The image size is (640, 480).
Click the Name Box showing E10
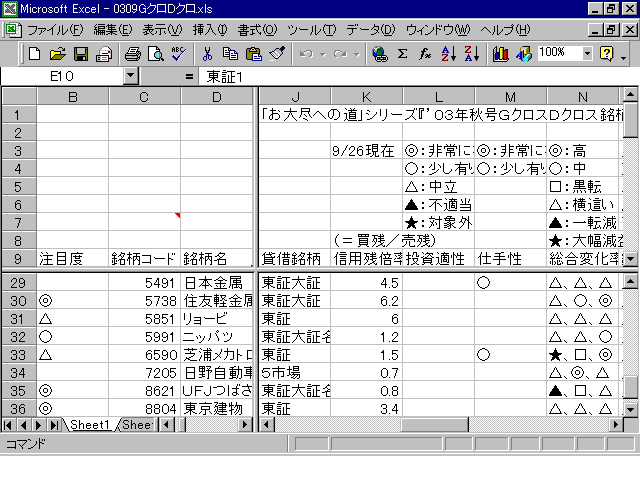pos(62,76)
